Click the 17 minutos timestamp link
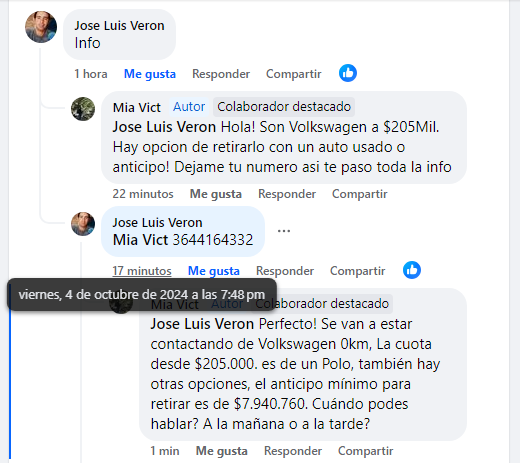The image size is (520, 463). (142, 271)
